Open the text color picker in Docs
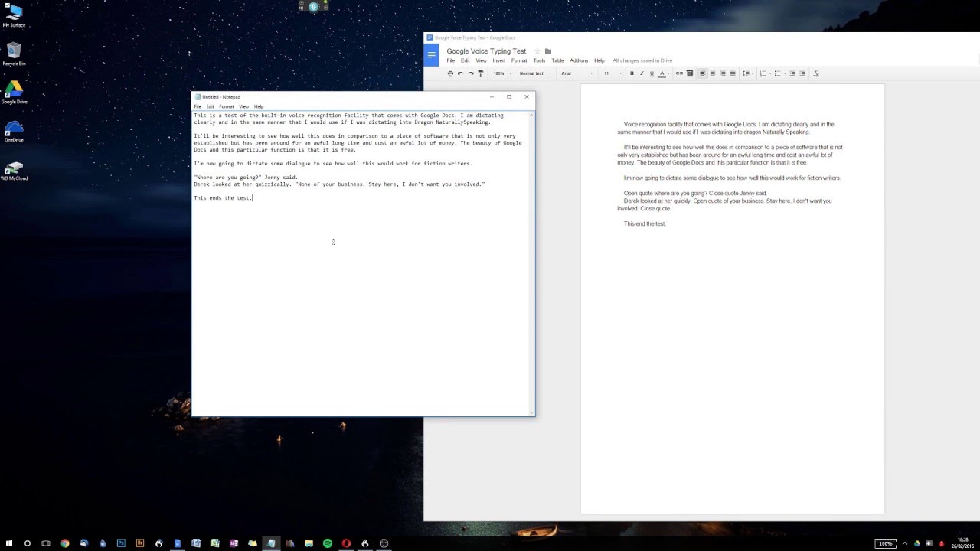This screenshot has height=551, width=980. (x=662, y=73)
